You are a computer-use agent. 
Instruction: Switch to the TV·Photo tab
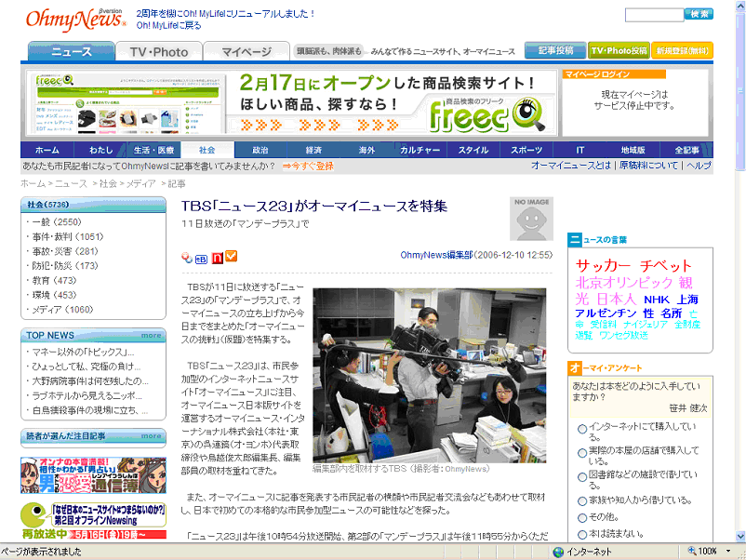point(159,51)
